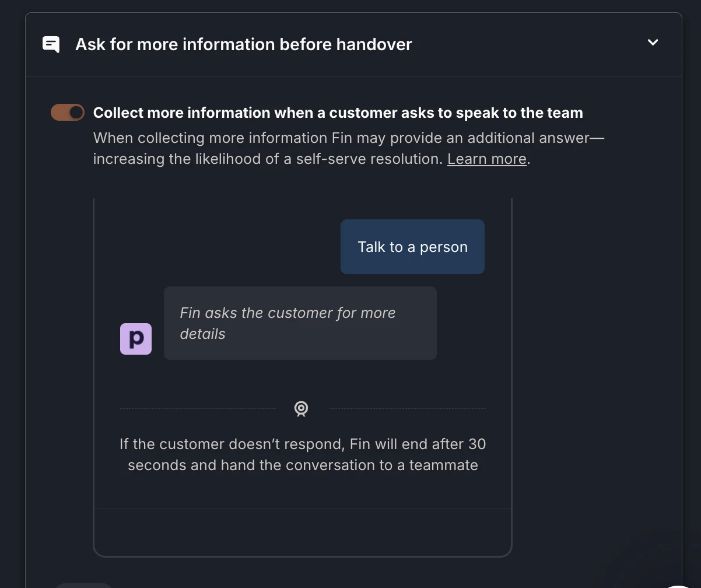Click the chat message icon in section header

tap(51, 44)
